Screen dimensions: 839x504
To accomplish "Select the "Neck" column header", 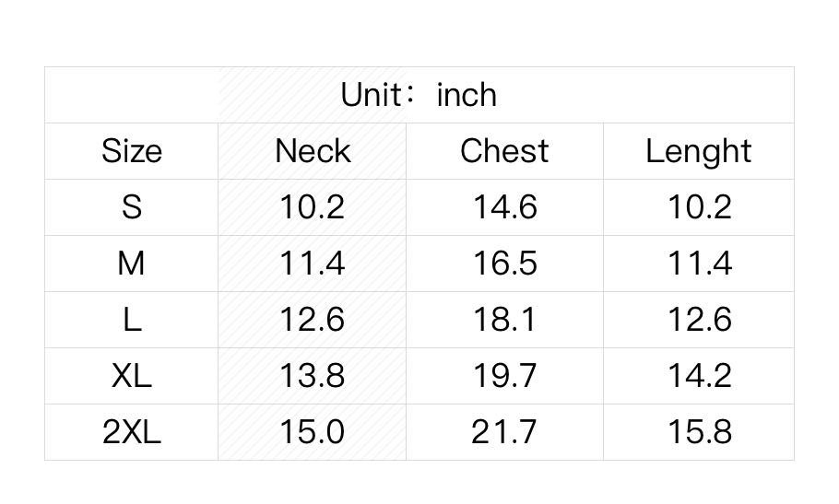I will [x=313, y=151].
